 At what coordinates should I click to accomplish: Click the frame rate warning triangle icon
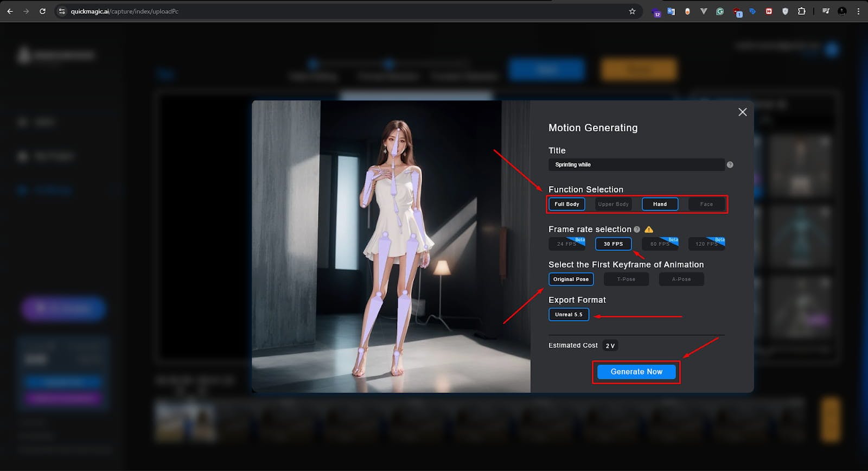click(649, 230)
